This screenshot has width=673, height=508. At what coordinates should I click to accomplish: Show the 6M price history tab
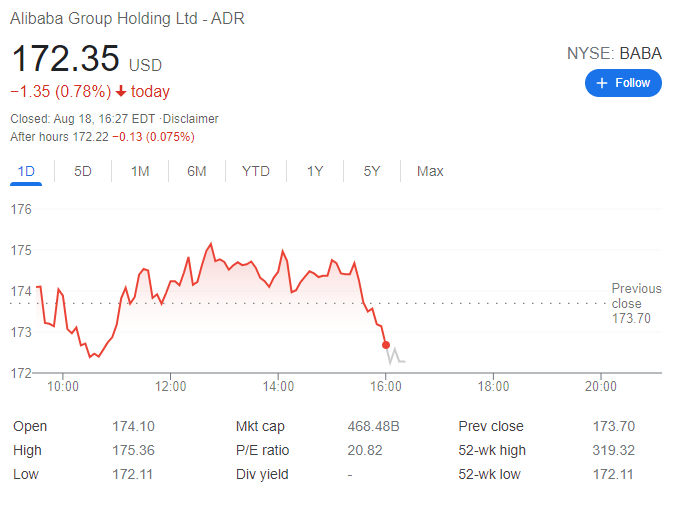[197, 171]
